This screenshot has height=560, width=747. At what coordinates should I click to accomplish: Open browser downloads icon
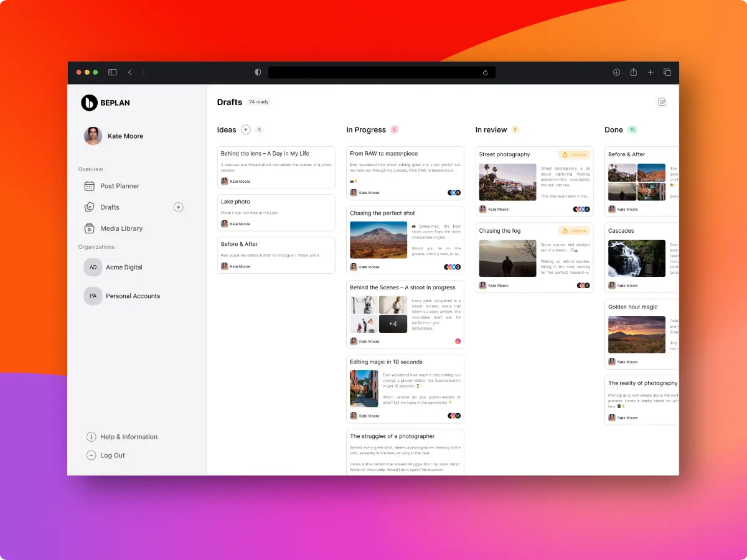[x=616, y=72]
